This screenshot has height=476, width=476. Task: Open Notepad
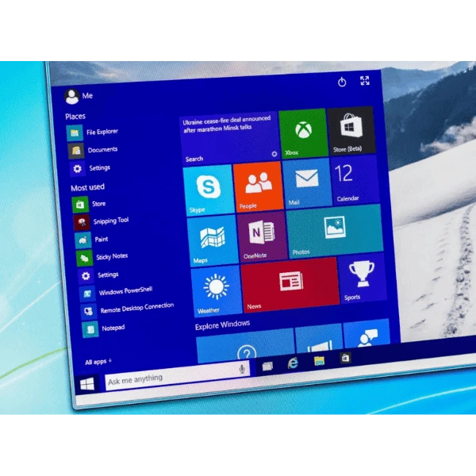[x=103, y=329]
